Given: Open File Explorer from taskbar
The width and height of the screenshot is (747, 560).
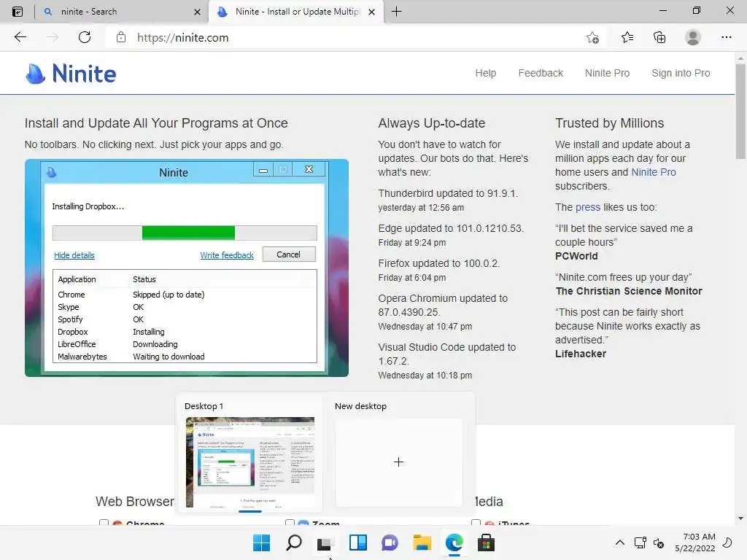Looking at the screenshot, I should click(422, 542).
